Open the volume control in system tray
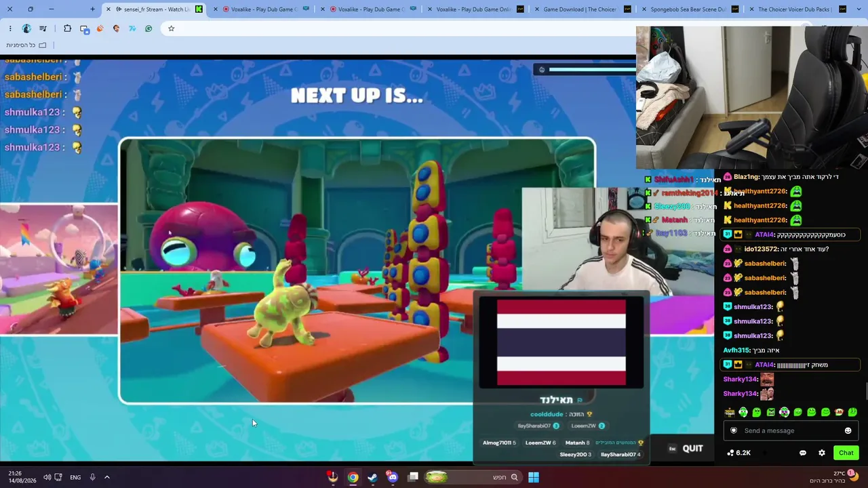The height and width of the screenshot is (488, 868). point(47,477)
